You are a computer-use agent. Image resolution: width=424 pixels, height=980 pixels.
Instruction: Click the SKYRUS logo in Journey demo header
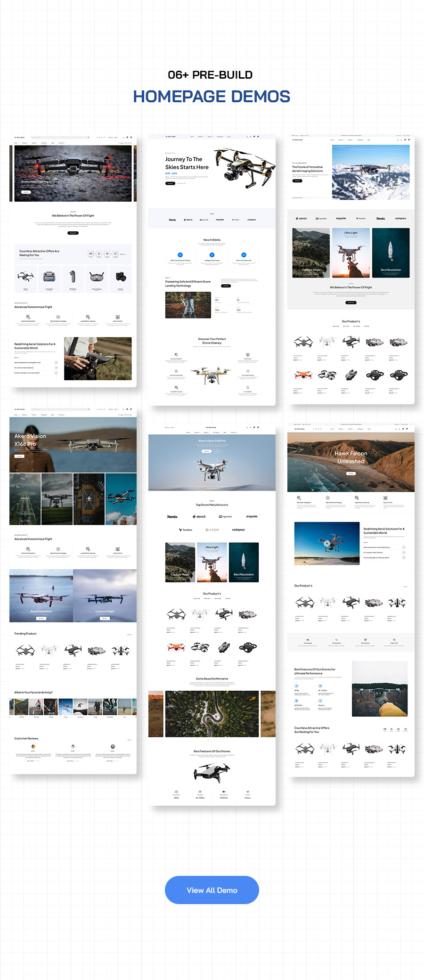pos(171,137)
